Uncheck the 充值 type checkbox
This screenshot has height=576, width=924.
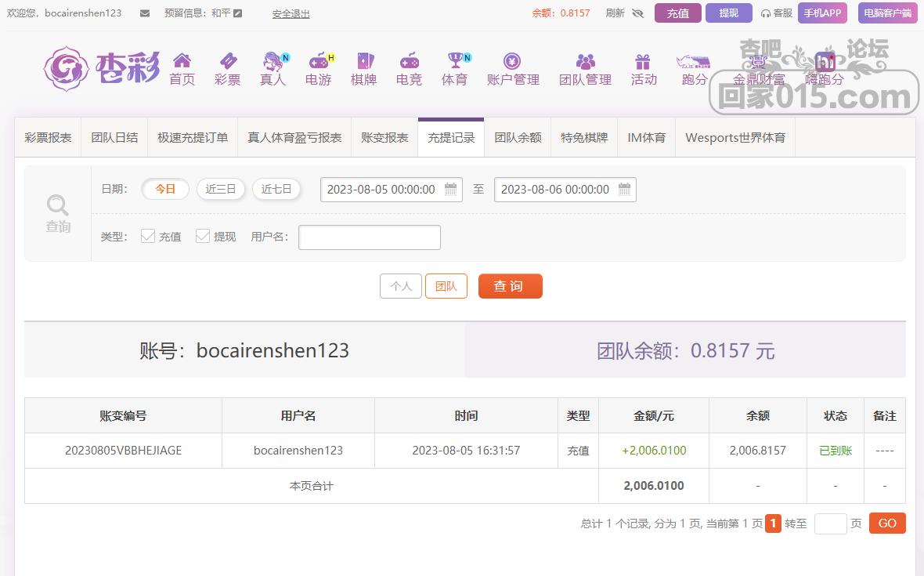click(x=148, y=236)
